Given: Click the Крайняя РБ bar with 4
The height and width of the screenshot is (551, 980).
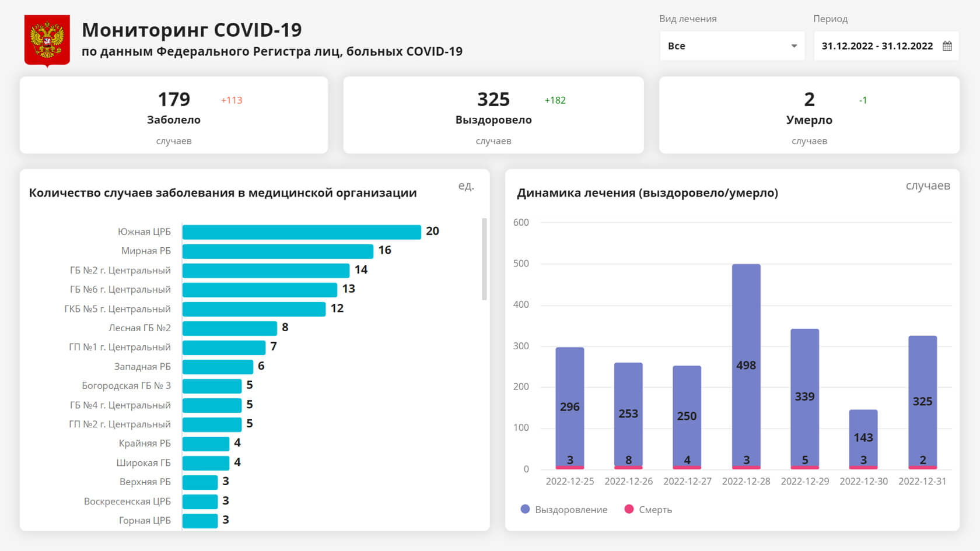Looking at the screenshot, I should click(x=206, y=444).
